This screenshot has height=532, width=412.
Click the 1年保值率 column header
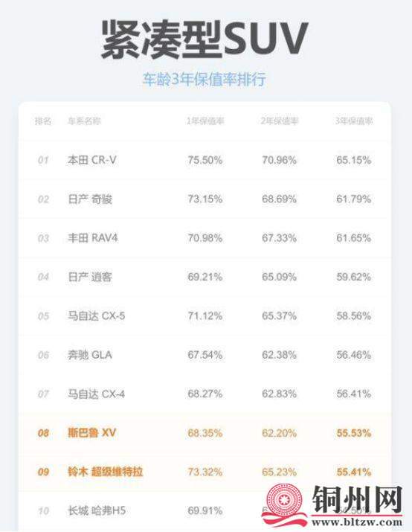pyautogui.click(x=205, y=121)
